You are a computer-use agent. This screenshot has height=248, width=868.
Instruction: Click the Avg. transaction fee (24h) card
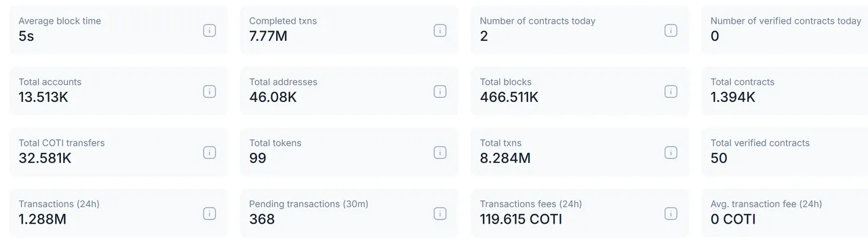pyautogui.click(x=785, y=213)
